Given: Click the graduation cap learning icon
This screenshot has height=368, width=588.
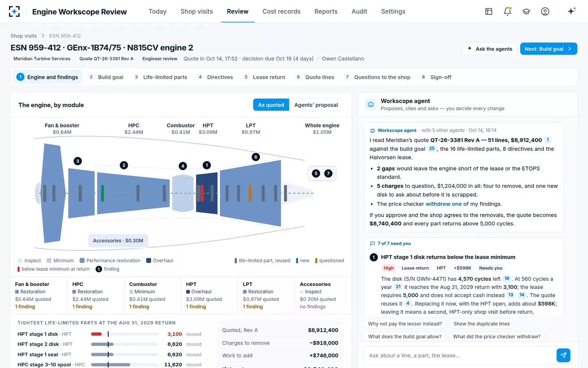Looking at the screenshot, I should click(x=526, y=11).
